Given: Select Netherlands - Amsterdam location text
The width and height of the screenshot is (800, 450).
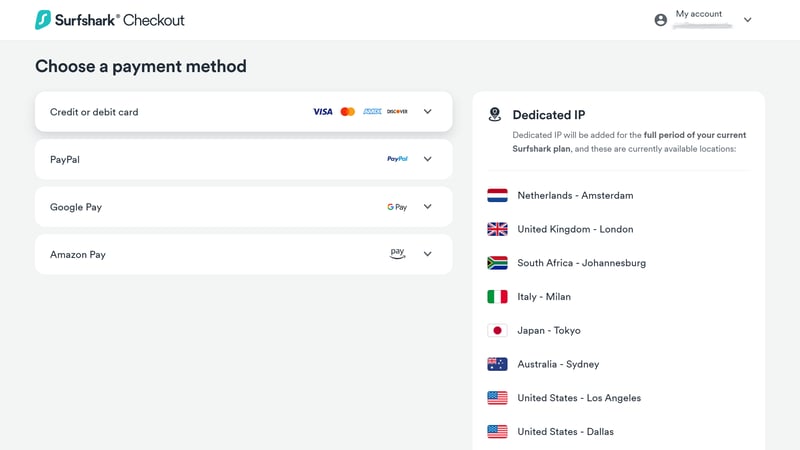Looking at the screenshot, I should click(x=575, y=195).
